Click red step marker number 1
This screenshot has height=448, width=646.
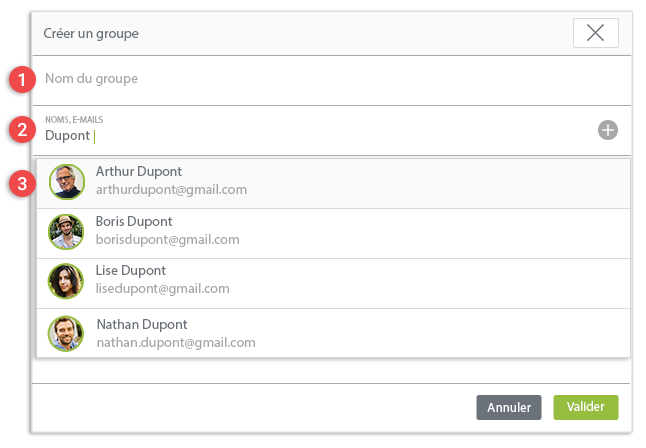coord(22,80)
